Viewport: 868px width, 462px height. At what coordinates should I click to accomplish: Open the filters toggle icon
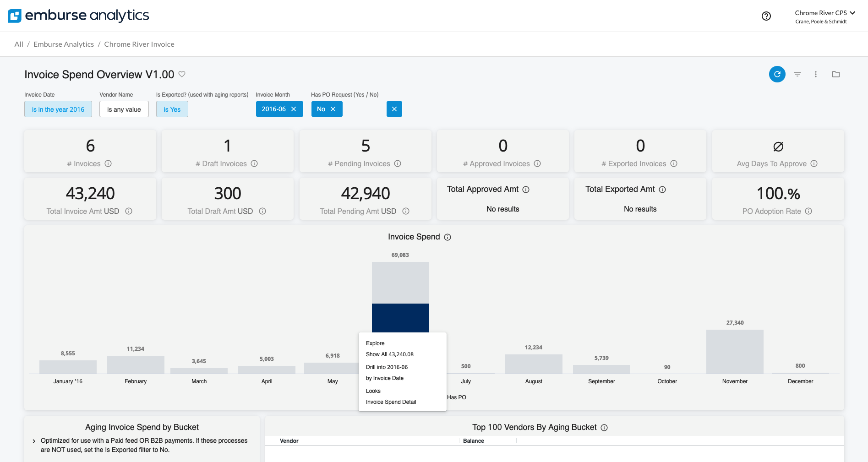(797, 74)
